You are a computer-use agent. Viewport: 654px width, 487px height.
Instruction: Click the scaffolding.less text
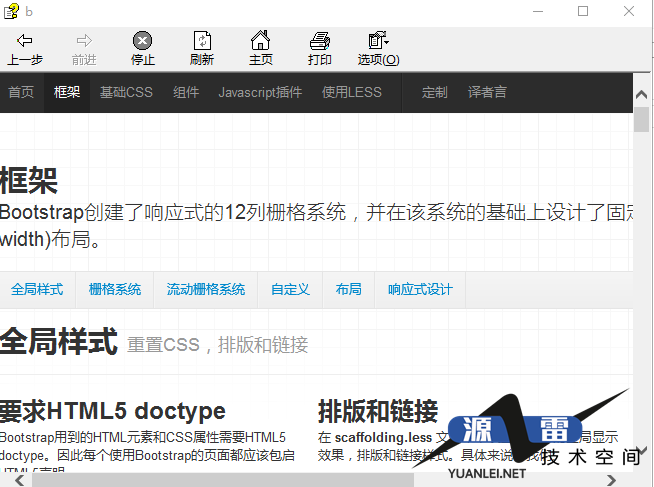pos(383,437)
